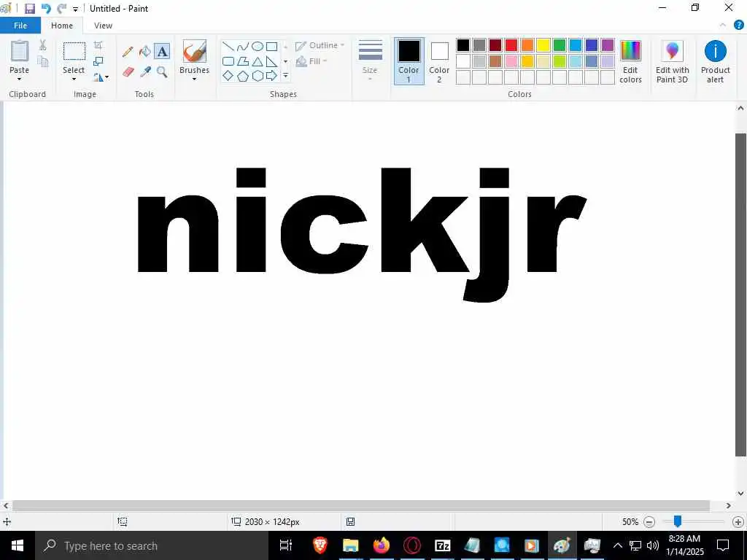Screen dimensions: 747x560
Task: Choose the purple color swatch
Action: coord(608,45)
